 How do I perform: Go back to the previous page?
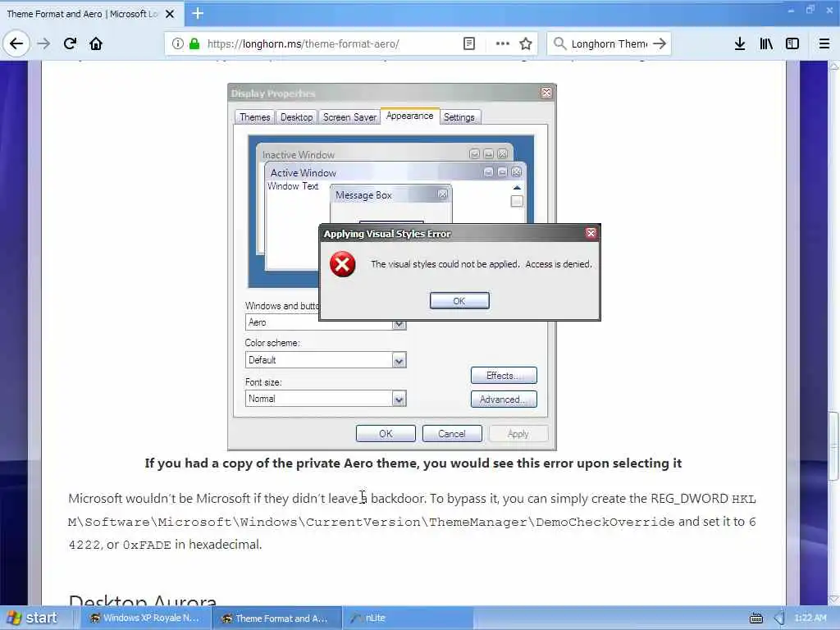click(x=16, y=44)
